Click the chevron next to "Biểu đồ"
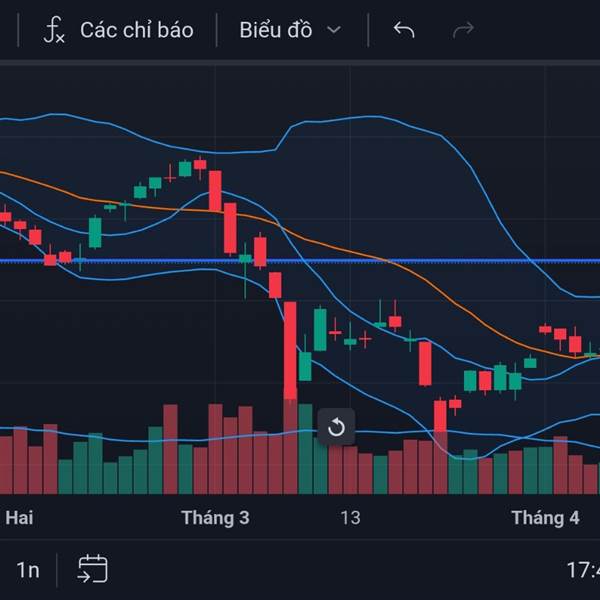The width and height of the screenshot is (600, 600). [x=334, y=30]
